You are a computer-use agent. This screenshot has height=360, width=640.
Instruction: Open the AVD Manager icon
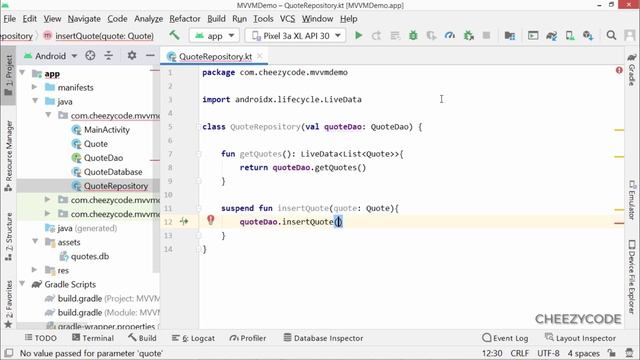coord(570,36)
